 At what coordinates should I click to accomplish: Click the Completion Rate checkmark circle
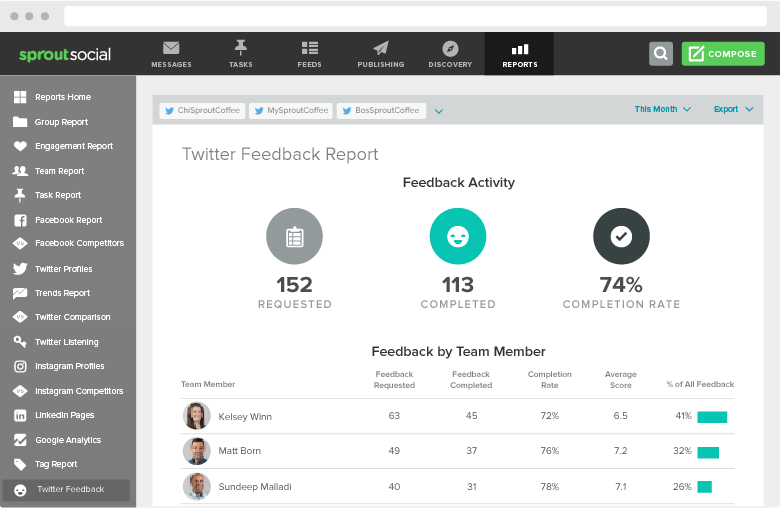tap(621, 236)
